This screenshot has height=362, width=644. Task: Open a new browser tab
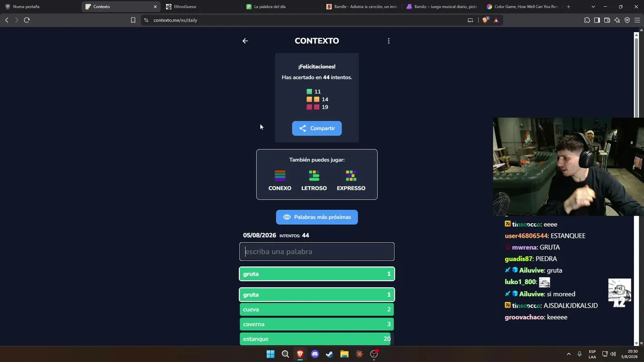click(x=569, y=7)
